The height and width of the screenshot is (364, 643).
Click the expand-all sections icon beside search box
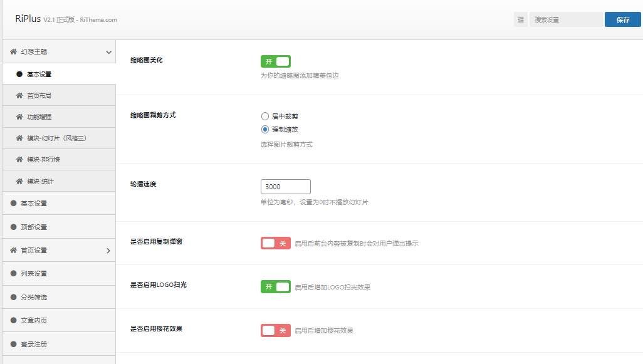pos(521,20)
